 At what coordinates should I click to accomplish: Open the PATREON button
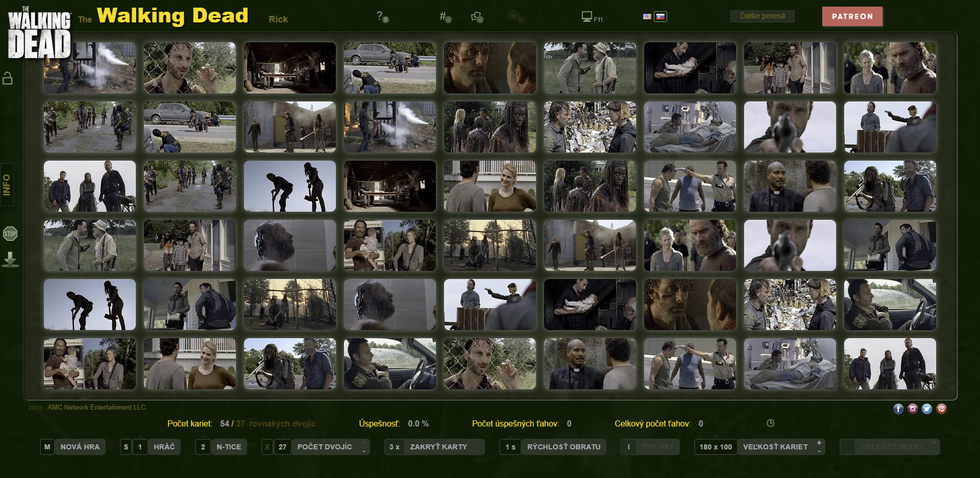(x=852, y=16)
